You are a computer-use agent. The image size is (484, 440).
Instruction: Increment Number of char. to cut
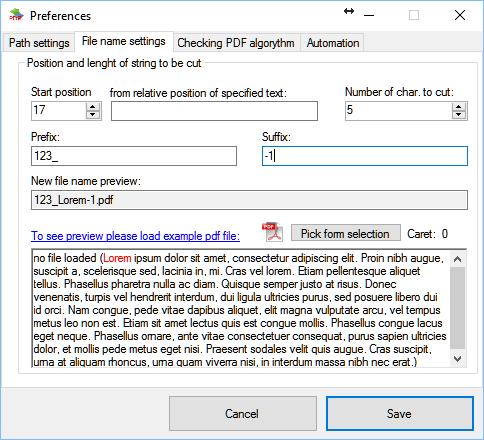[x=459, y=107]
